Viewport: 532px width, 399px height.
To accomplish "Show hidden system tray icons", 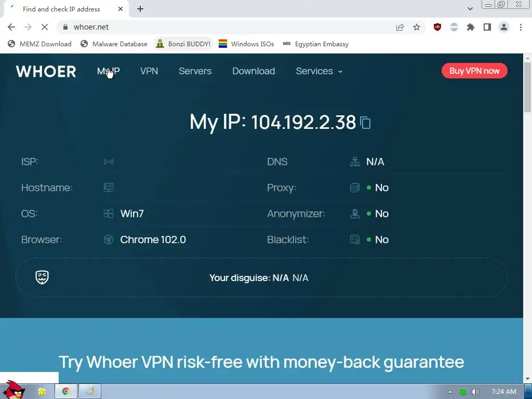I will 450,392.
